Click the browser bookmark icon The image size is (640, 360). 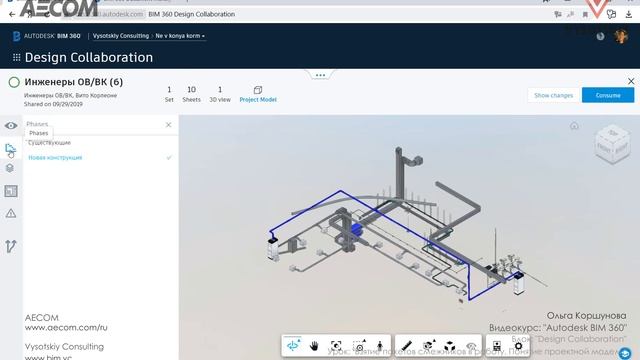point(585,15)
